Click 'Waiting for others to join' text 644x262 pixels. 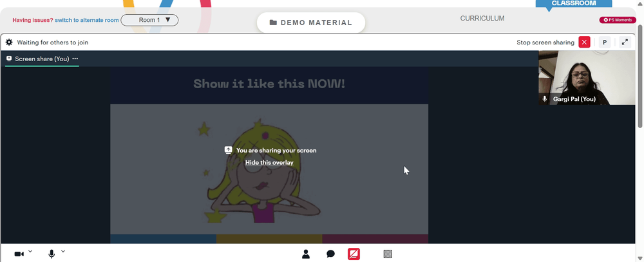coord(53,42)
